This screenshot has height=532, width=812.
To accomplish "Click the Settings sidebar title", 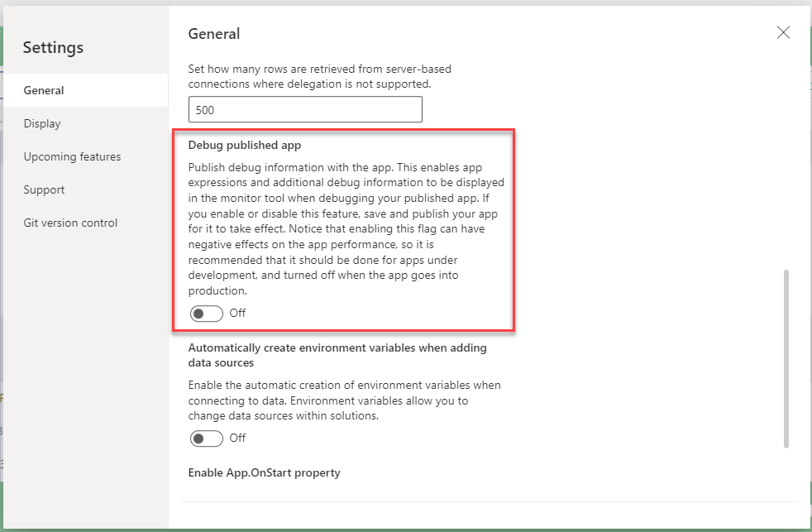I will (x=53, y=47).
